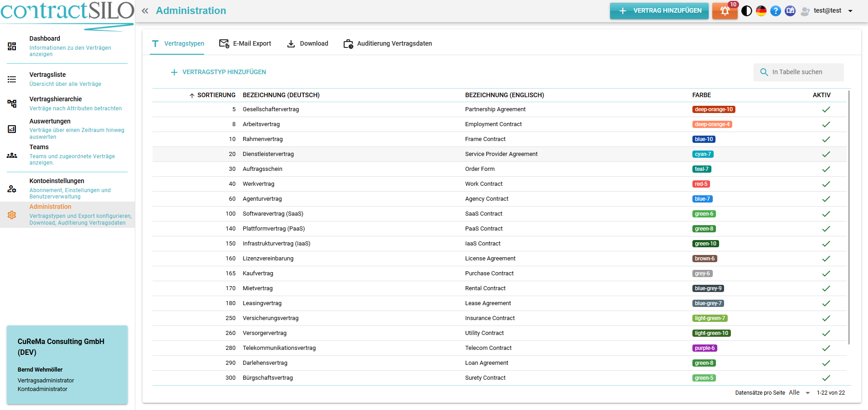Click the sort arrow beside SORTIERUNG

click(192, 95)
